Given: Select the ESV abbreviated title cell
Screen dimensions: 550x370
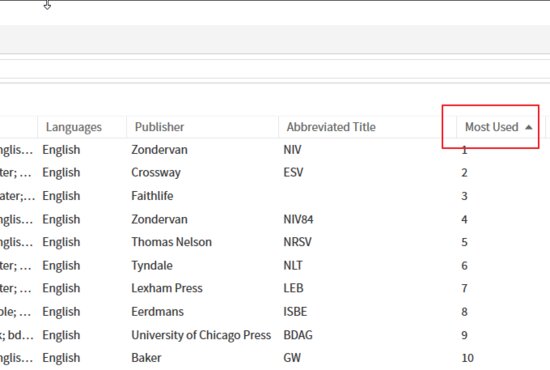Looking at the screenshot, I should [x=293, y=173].
